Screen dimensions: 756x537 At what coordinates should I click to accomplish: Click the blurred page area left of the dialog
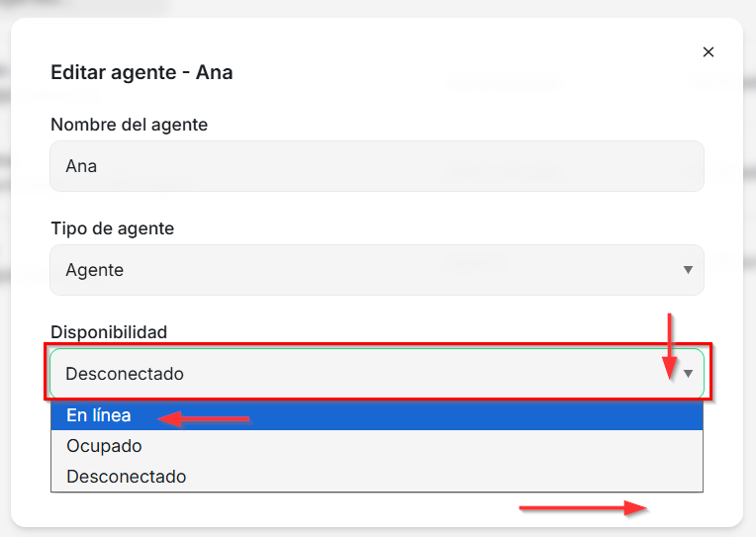(5, 297)
